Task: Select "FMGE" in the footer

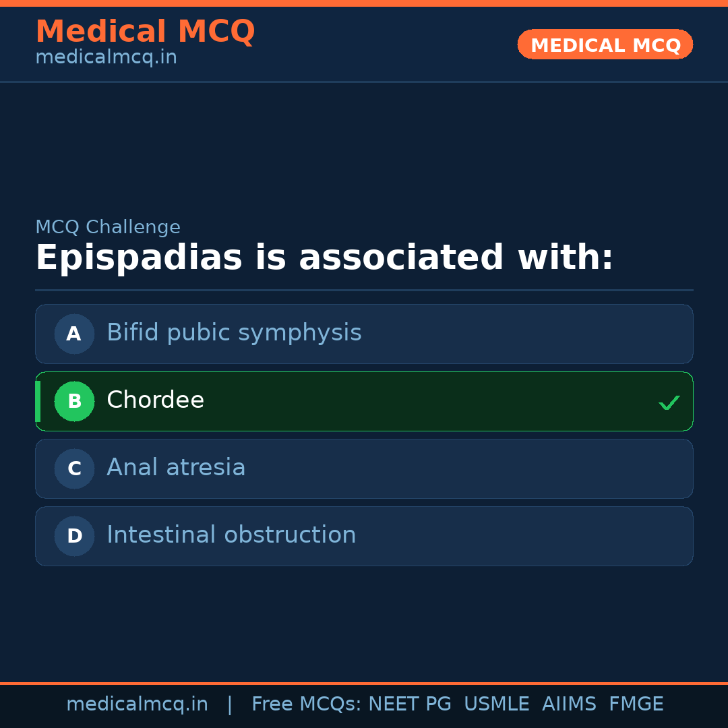Action: click(x=636, y=704)
